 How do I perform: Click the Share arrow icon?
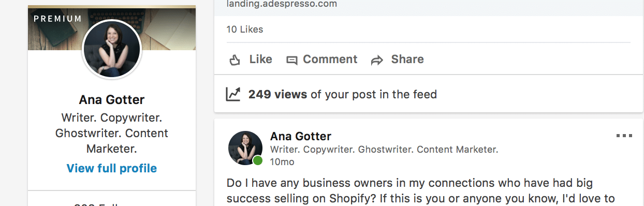[x=377, y=61]
